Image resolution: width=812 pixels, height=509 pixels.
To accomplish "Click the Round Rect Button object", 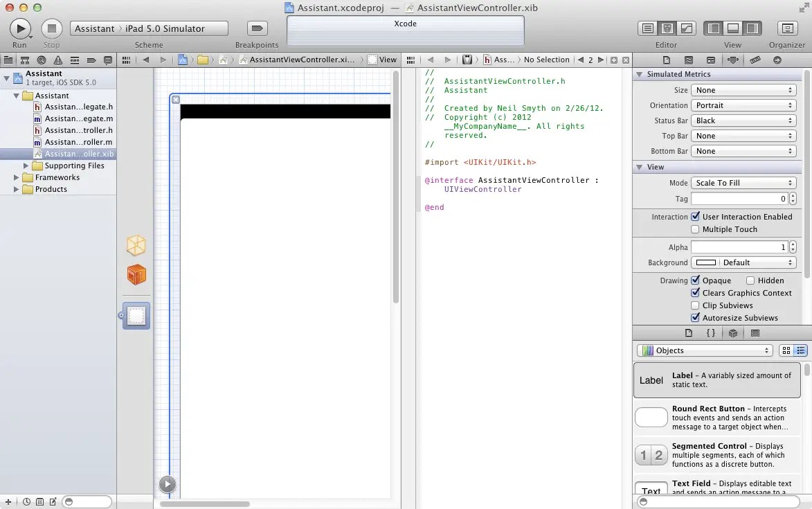I will (x=716, y=418).
